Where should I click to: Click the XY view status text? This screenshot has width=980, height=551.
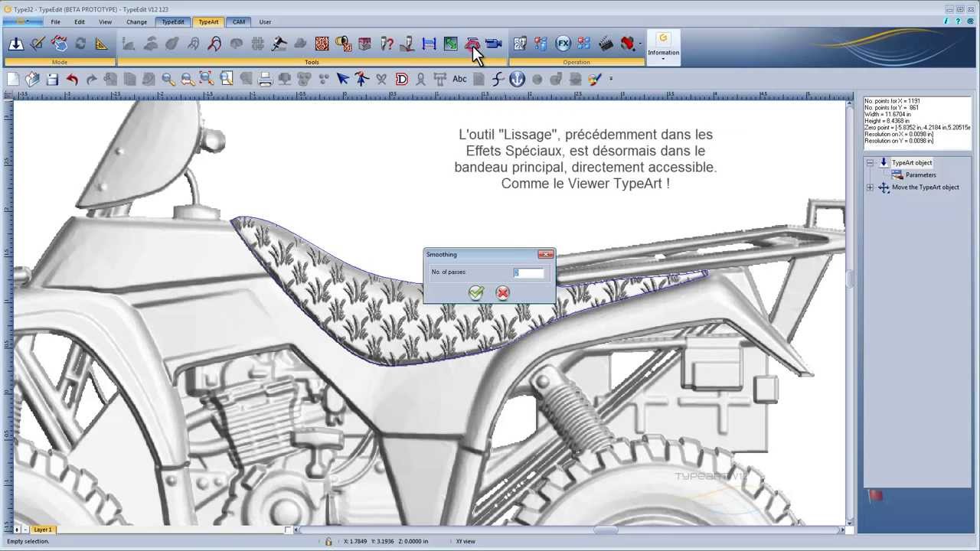465,541
